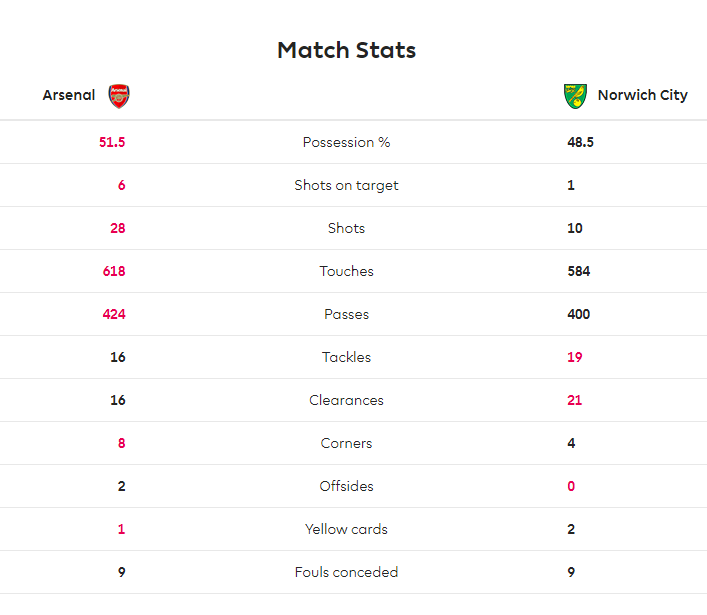
Task: Select the Tackles row label
Action: tap(346, 357)
